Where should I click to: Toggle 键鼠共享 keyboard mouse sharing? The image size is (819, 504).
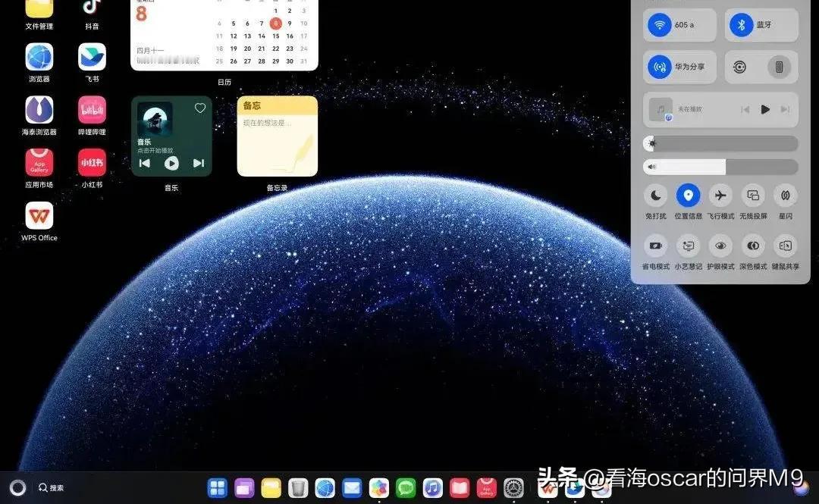point(786,246)
